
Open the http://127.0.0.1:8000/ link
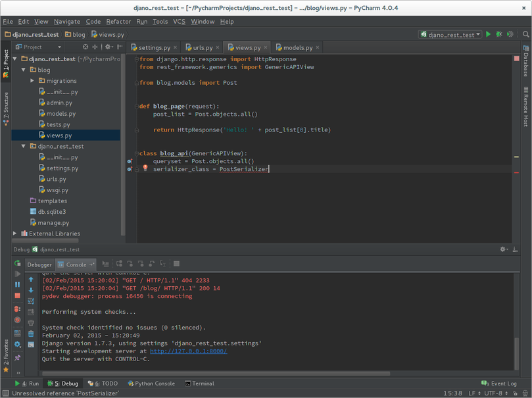(189, 351)
